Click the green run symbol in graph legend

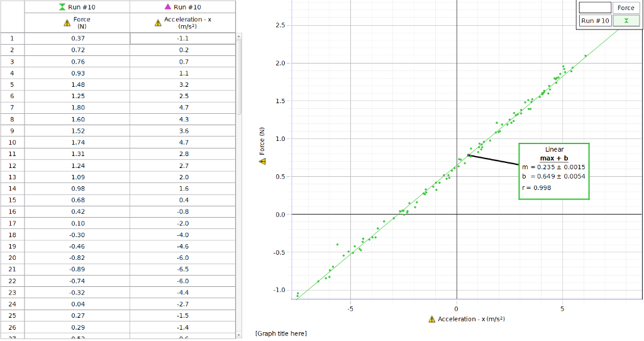626,21
